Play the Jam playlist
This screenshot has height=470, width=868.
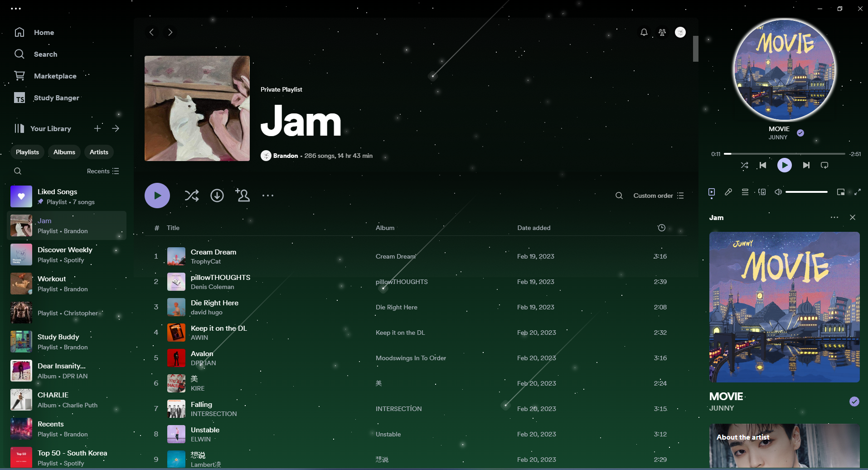tap(157, 196)
